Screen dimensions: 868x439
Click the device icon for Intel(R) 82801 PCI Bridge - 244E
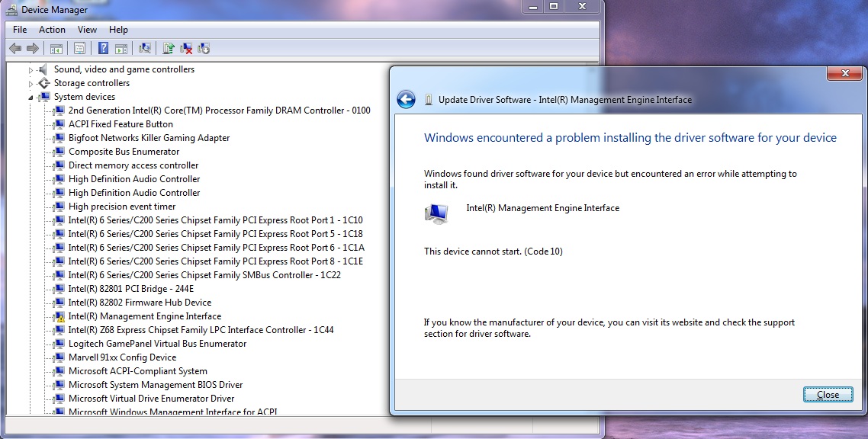click(x=59, y=289)
